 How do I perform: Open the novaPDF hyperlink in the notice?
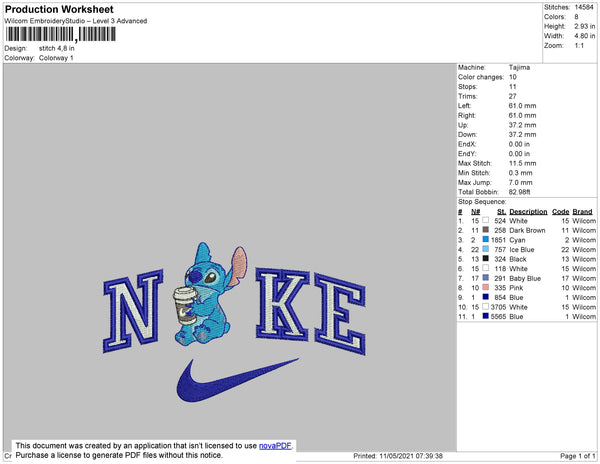(275, 446)
